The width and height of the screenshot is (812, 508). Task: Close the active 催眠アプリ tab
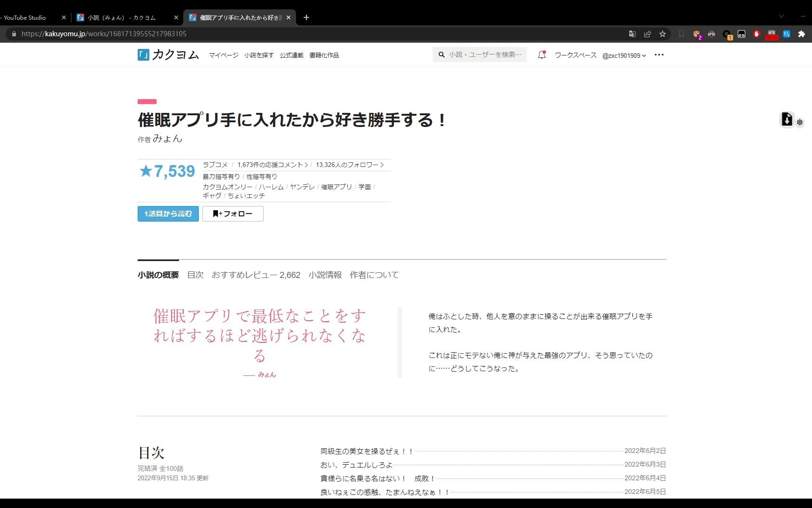coord(289,17)
